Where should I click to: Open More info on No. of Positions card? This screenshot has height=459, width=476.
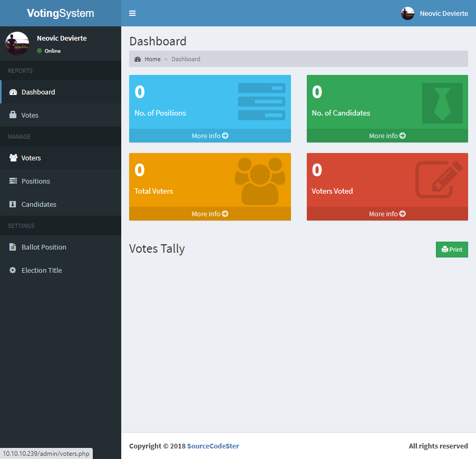tap(210, 136)
